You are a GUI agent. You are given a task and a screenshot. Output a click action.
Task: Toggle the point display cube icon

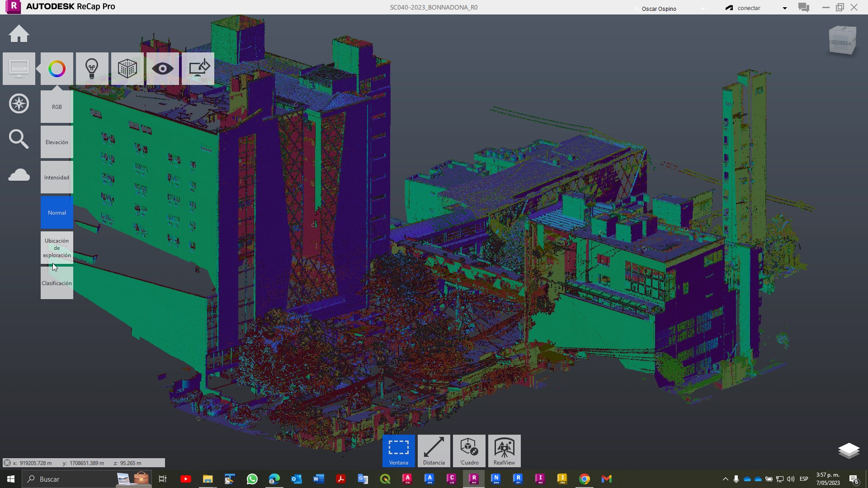[x=127, y=69]
